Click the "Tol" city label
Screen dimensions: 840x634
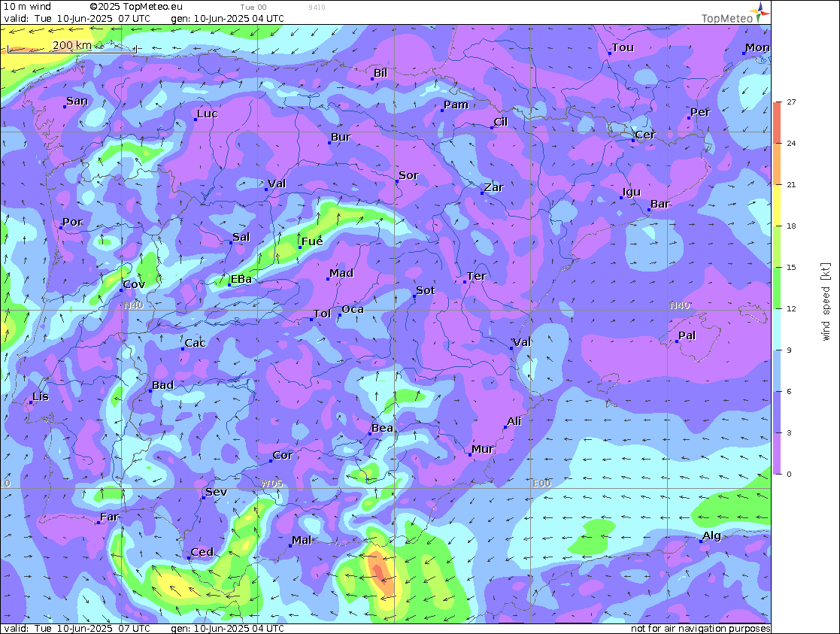pos(322,314)
